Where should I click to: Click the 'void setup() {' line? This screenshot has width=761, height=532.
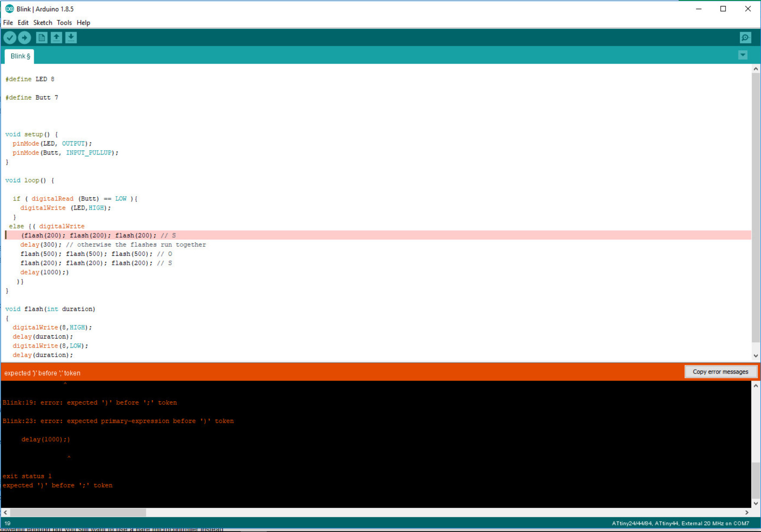click(x=32, y=134)
